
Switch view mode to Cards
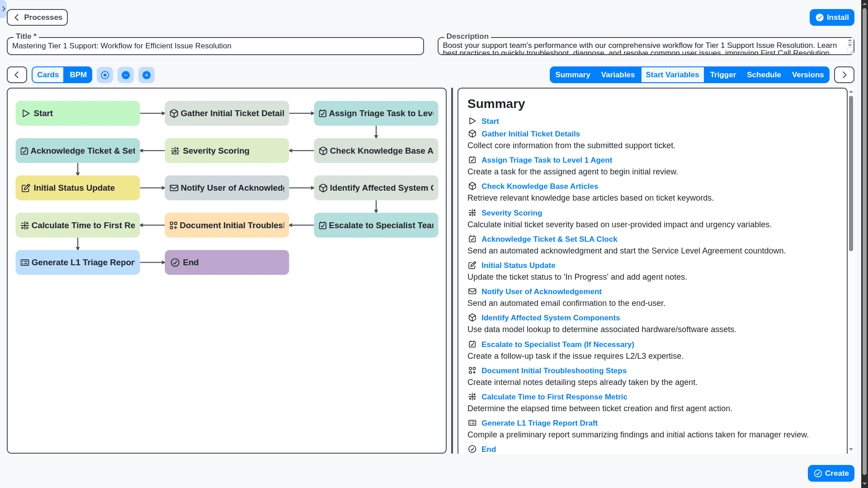tap(47, 75)
